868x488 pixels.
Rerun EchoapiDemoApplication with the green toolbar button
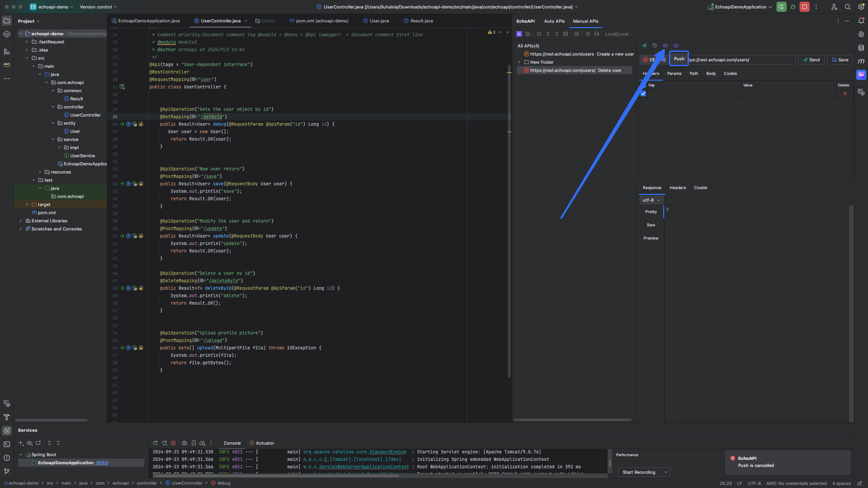click(x=782, y=7)
